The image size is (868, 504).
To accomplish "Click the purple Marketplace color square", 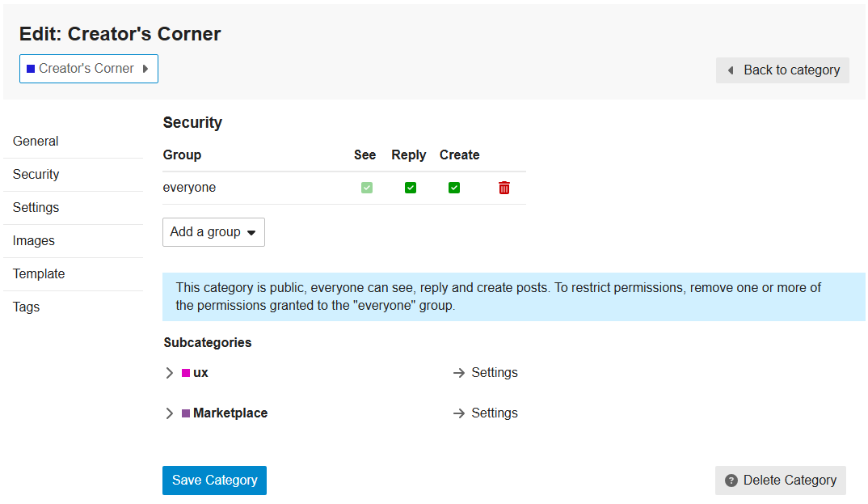I will click(186, 413).
